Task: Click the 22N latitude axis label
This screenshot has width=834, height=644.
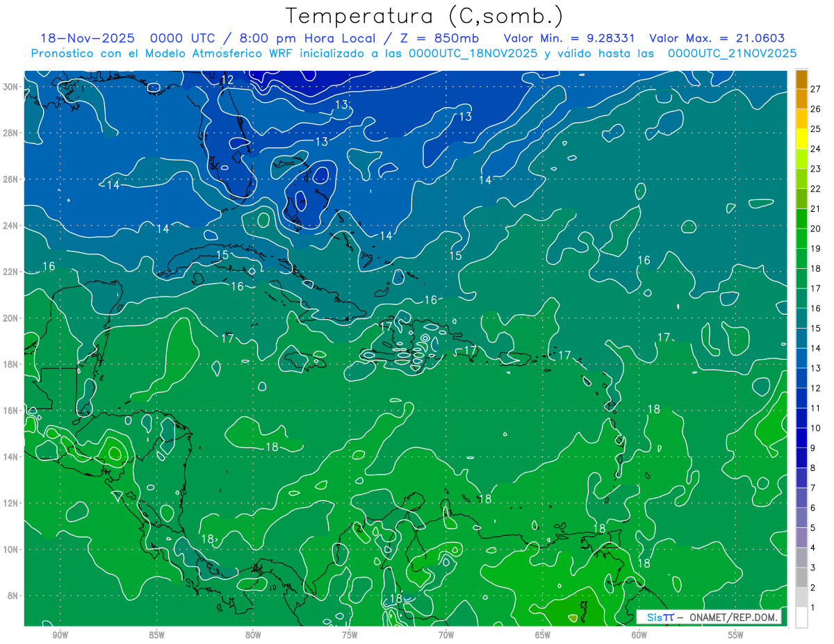Action: [x=10, y=272]
